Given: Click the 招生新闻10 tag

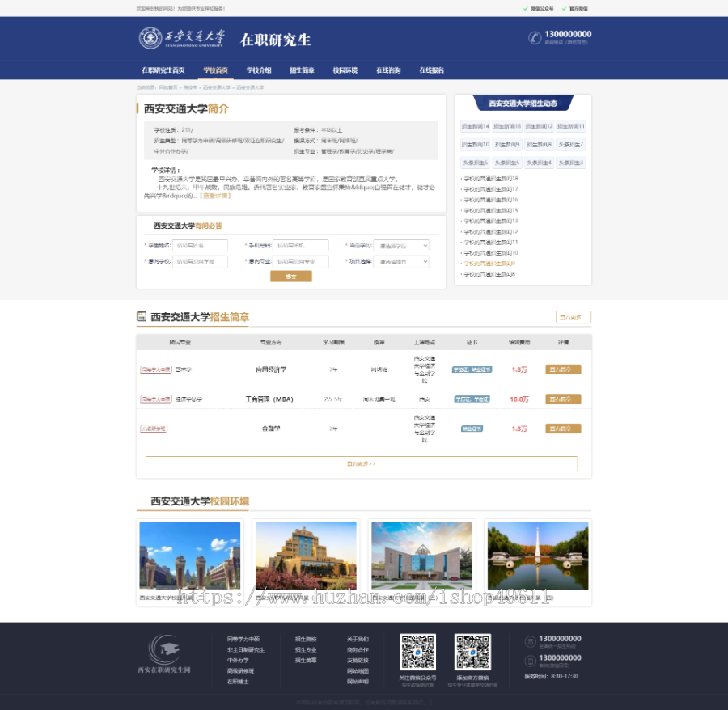Looking at the screenshot, I should [476, 144].
